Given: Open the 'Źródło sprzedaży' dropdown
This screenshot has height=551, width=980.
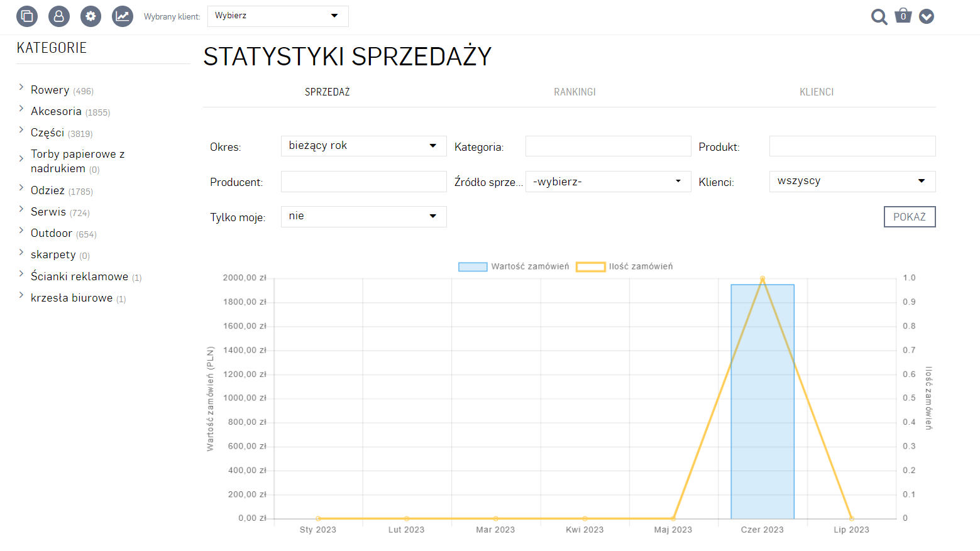Looking at the screenshot, I should click(x=607, y=181).
